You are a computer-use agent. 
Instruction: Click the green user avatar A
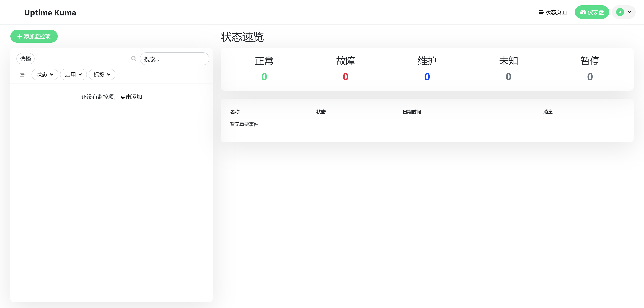click(x=620, y=12)
